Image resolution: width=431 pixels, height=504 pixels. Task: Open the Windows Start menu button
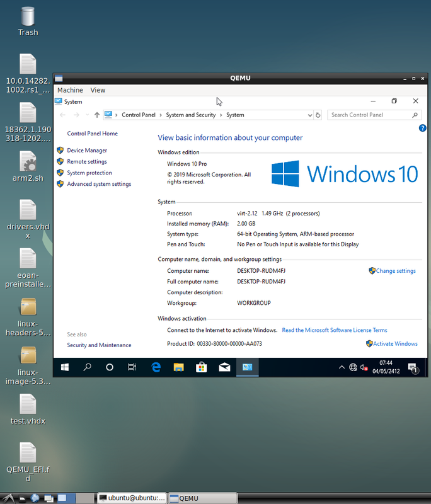(x=65, y=367)
